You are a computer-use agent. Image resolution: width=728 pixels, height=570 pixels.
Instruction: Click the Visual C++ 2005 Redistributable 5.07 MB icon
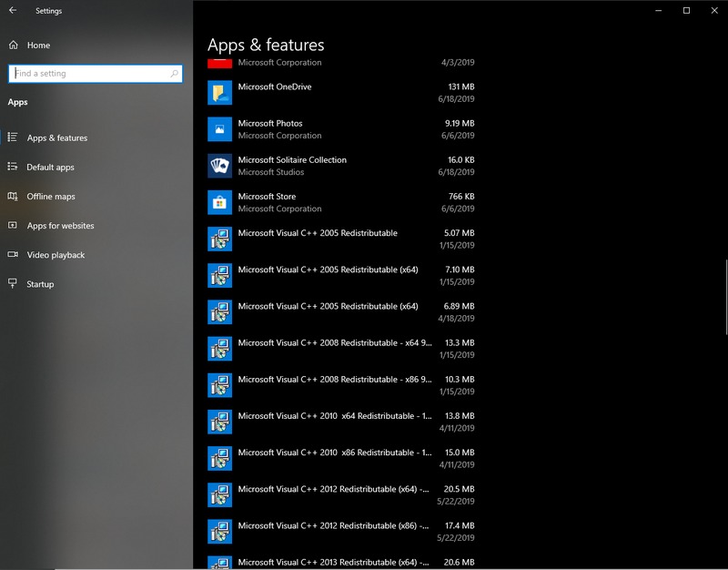(x=219, y=239)
